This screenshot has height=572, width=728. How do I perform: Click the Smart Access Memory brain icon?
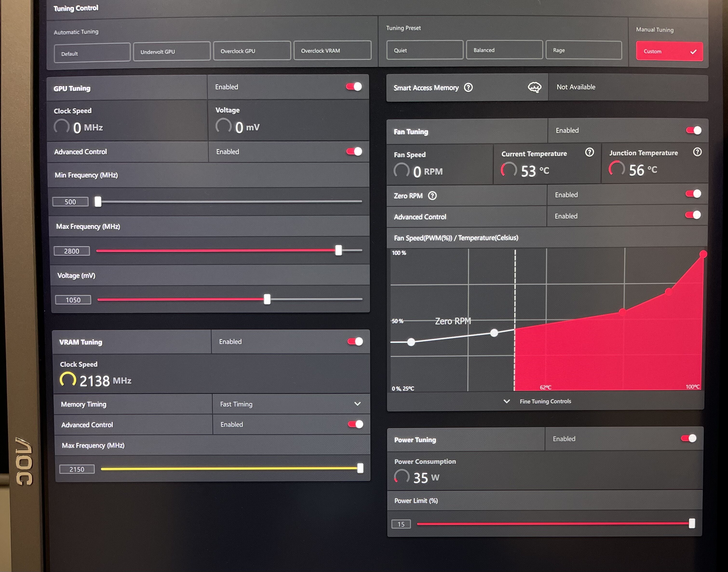coord(534,87)
